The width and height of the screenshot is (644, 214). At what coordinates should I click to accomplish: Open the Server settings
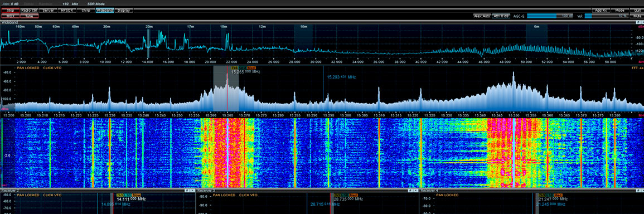point(49,10)
